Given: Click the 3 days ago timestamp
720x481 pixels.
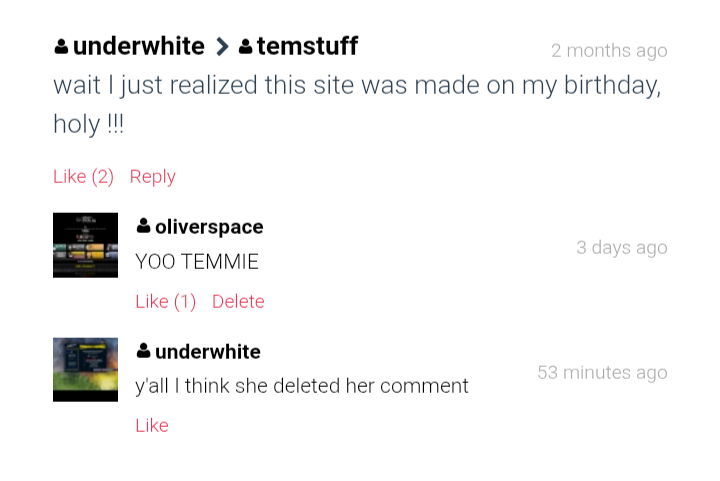Looking at the screenshot, I should coord(621,248).
